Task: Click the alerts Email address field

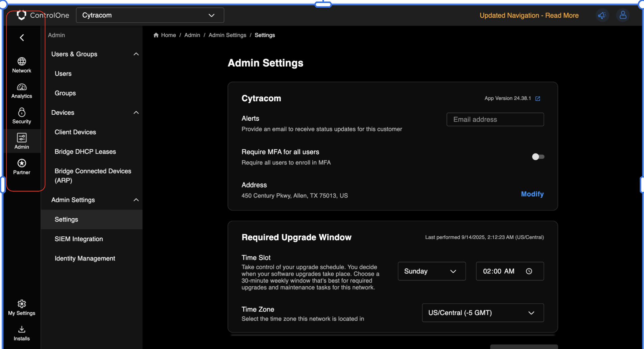Action: pos(495,120)
